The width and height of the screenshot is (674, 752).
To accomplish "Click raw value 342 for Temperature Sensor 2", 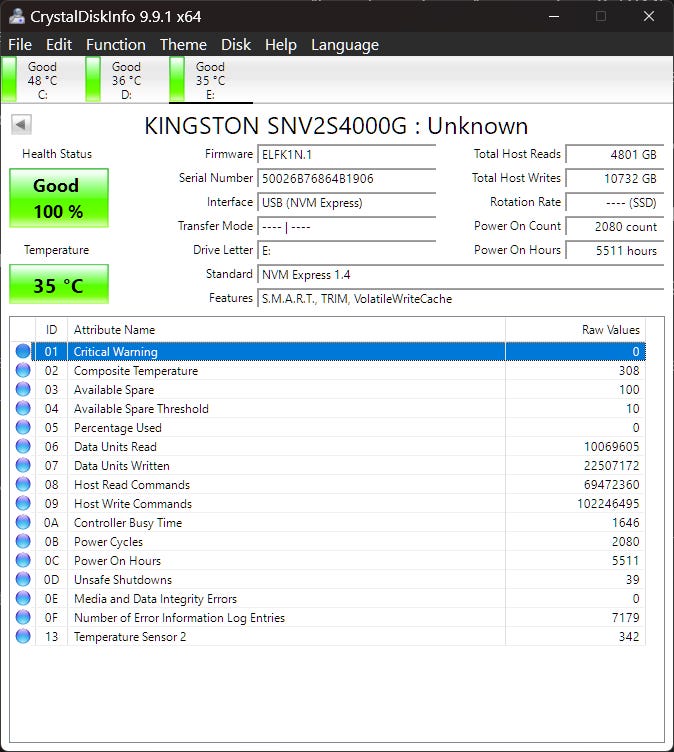I will click(x=628, y=636).
